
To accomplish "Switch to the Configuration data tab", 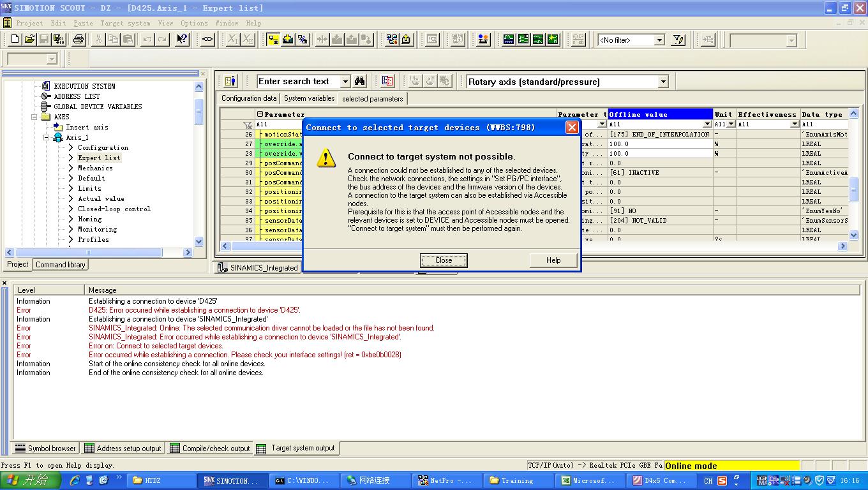I will click(249, 98).
